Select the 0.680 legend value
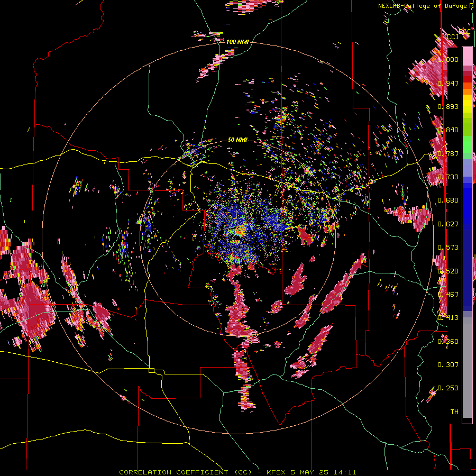The height and width of the screenshot is (476, 476). (448, 200)
